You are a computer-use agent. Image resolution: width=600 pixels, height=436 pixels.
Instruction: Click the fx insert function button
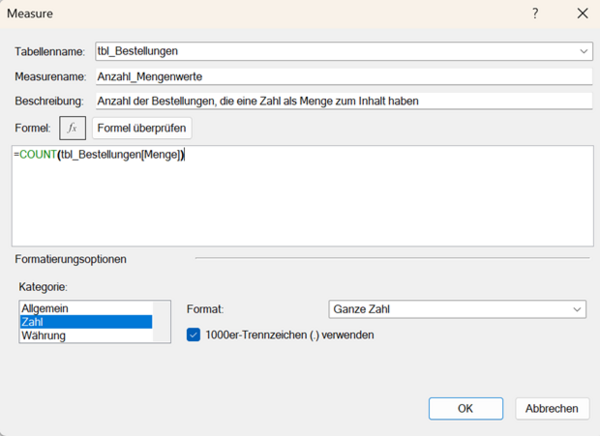coord(72,128)
